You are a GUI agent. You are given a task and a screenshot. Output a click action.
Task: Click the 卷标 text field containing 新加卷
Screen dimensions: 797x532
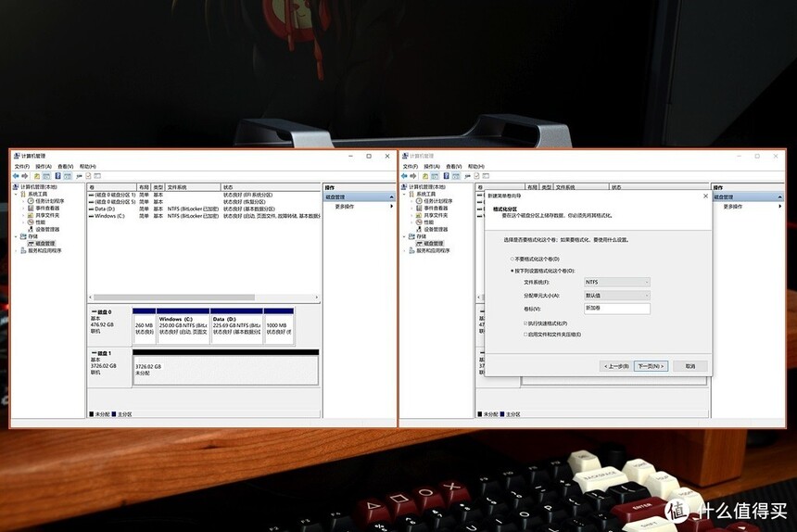[x=617, y=309]
